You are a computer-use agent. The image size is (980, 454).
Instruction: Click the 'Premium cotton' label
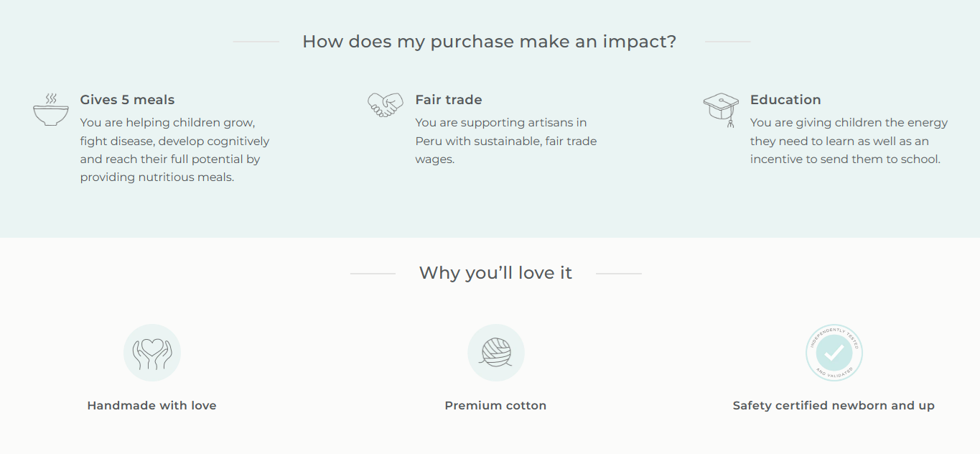495,406
